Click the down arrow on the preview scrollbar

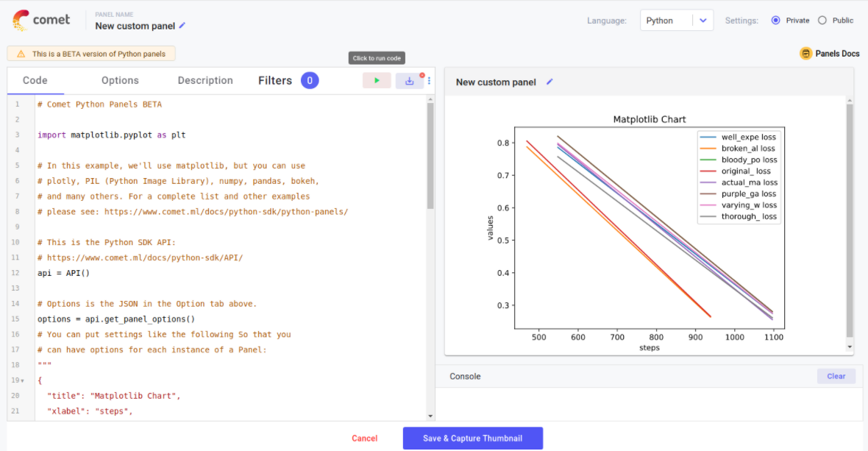(x=850, y=347)
